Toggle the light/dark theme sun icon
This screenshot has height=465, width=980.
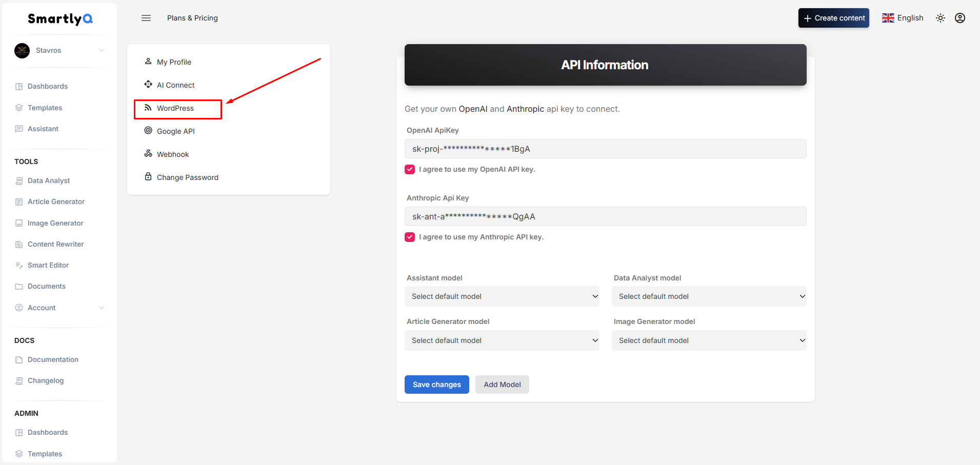[x=941, y=18]
